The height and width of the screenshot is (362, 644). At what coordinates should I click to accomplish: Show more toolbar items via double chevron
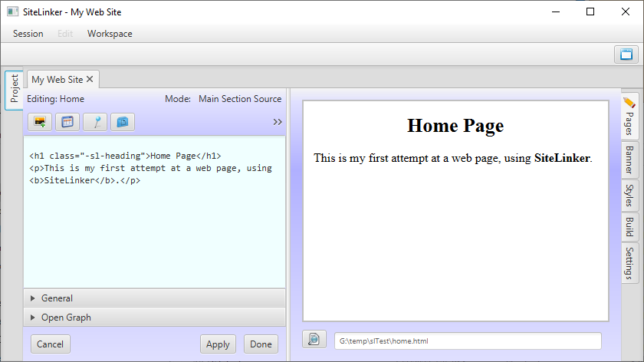coord(278,122)
